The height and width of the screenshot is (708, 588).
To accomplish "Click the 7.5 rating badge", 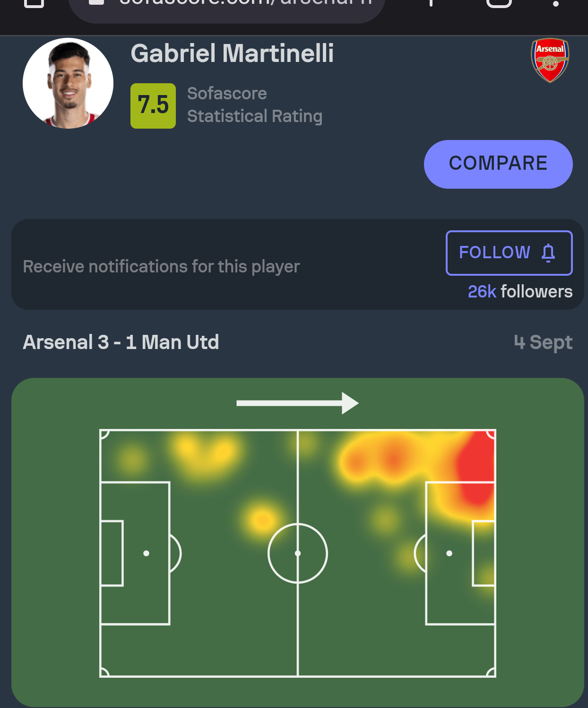I will [153, 105].
